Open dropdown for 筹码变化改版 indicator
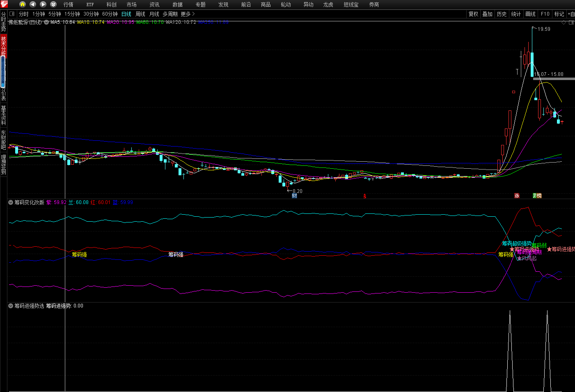The height and width of the screenshot is (392, 575). [11, 202]
